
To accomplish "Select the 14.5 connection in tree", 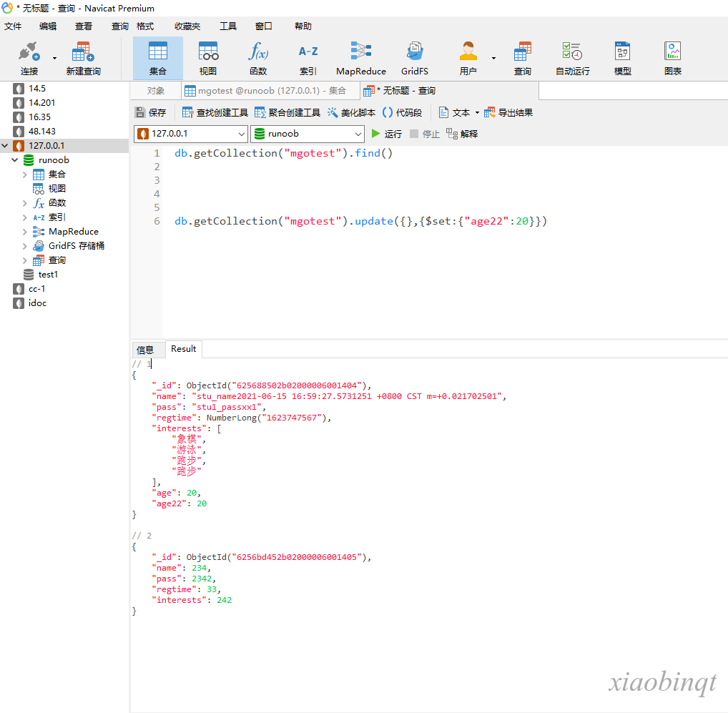I will [37, 89].
